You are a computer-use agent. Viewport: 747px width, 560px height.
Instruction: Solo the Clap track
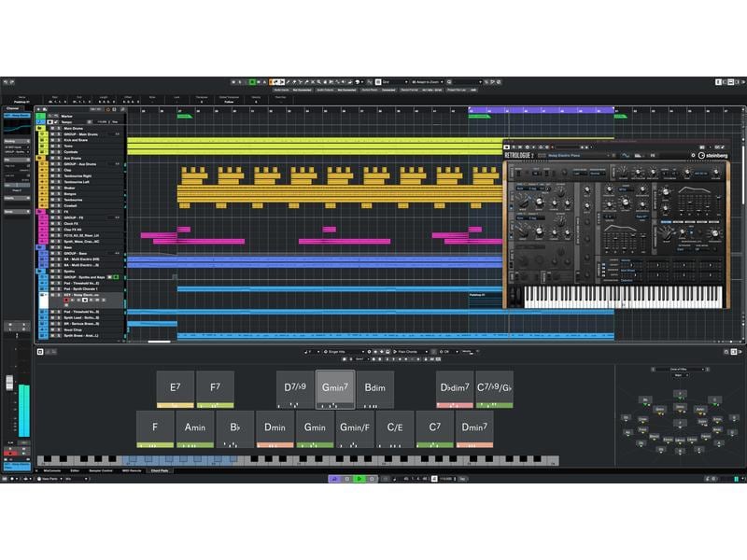59,170
